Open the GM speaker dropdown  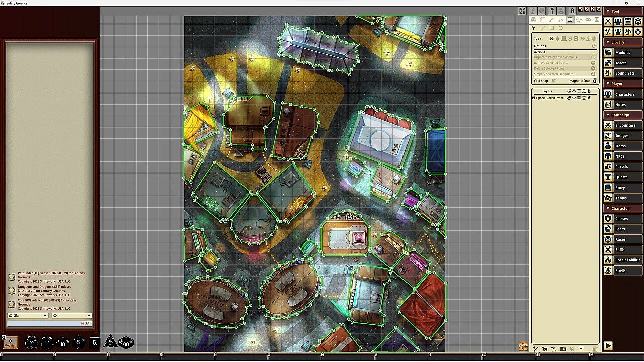click(x=28, y=316)
